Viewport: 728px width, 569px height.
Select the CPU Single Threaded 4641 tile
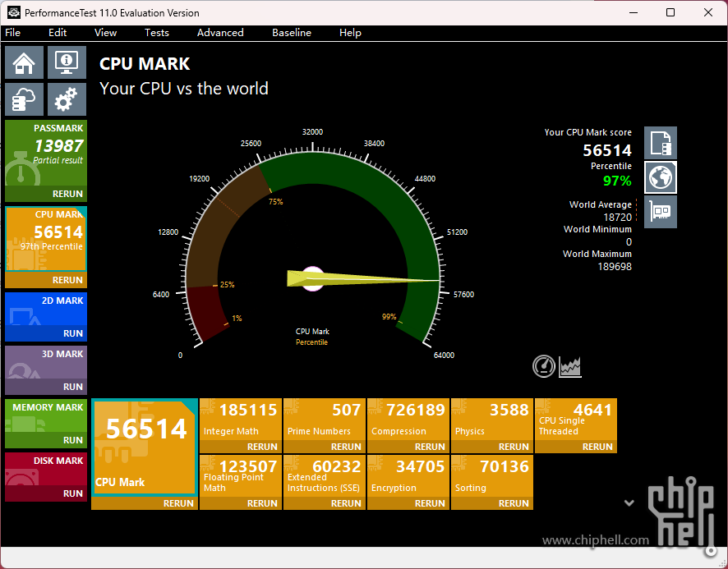point(576,420)
